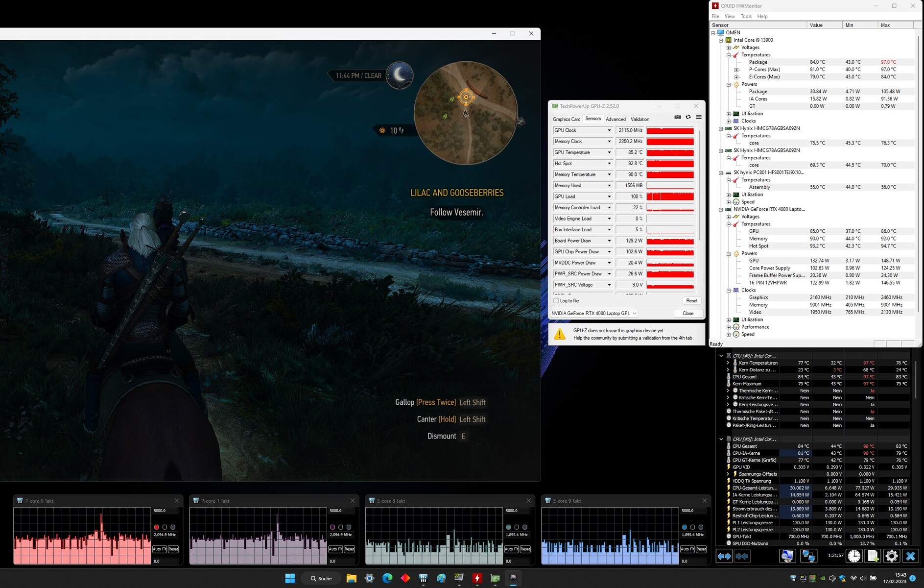
Task: Open File Explorer from the taskbar
Action: [351, 578]
